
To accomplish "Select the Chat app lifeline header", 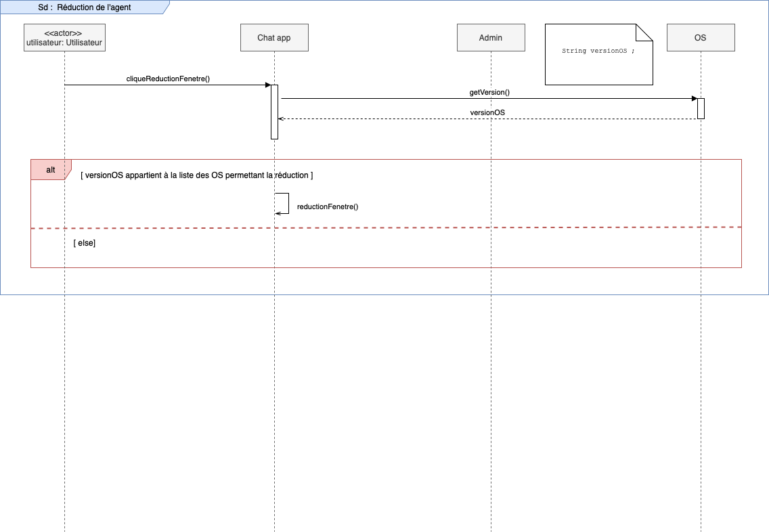I will pos(274,38).
